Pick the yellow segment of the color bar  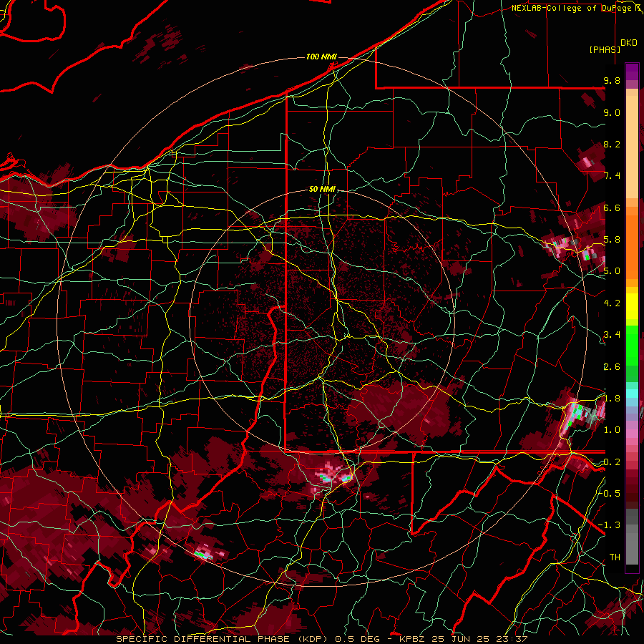click(632, 306)
